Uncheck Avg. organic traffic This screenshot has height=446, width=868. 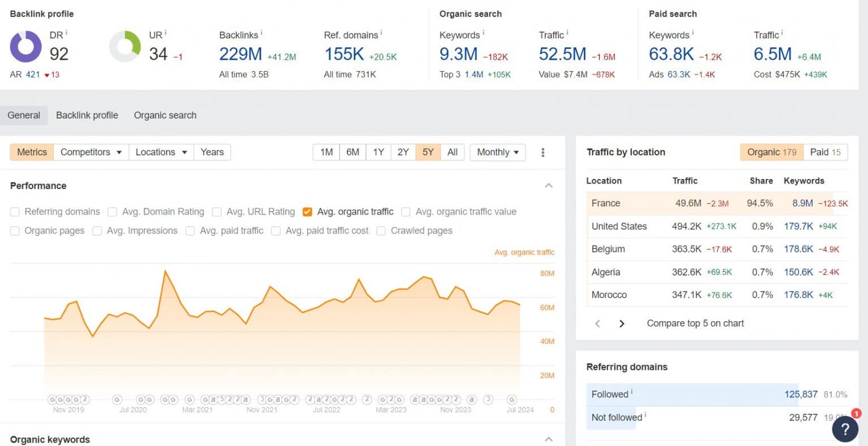(307, 211)
